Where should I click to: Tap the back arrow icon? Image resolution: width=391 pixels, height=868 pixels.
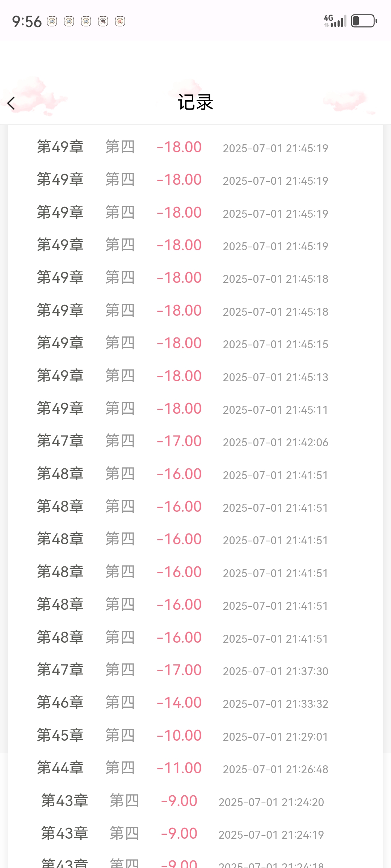click(11, 103)
